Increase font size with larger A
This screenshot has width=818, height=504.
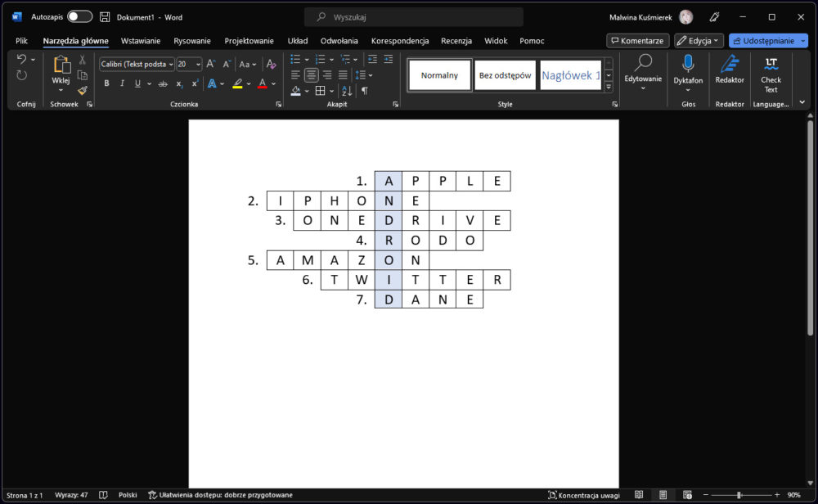coord(210,64)
